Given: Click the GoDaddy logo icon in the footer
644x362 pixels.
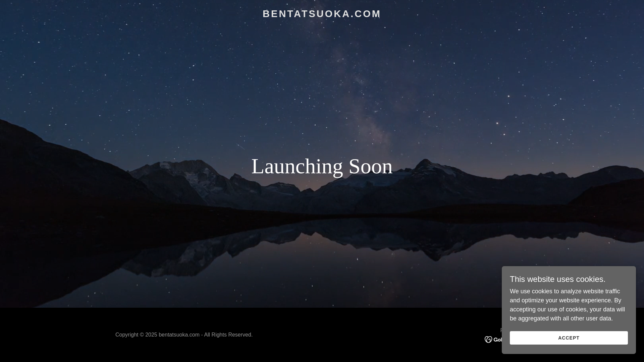Looking at the screenshot, I should coord(488,340).
